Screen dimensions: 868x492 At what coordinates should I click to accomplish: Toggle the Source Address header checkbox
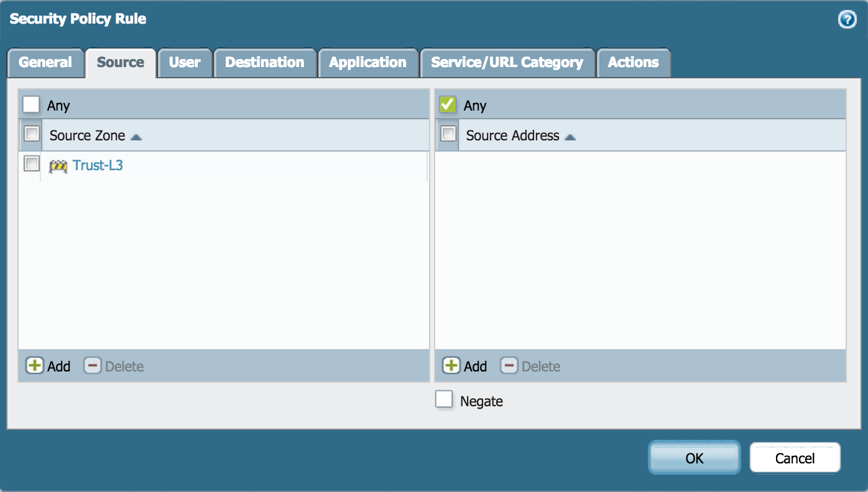coord(447,134)
